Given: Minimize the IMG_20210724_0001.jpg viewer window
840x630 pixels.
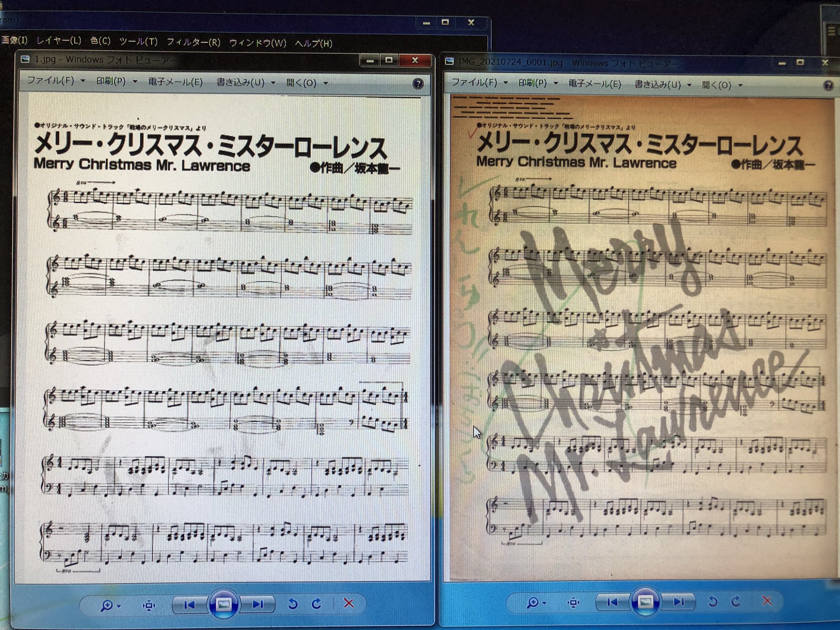Looking at the screenshot, I should pos(782,63).
